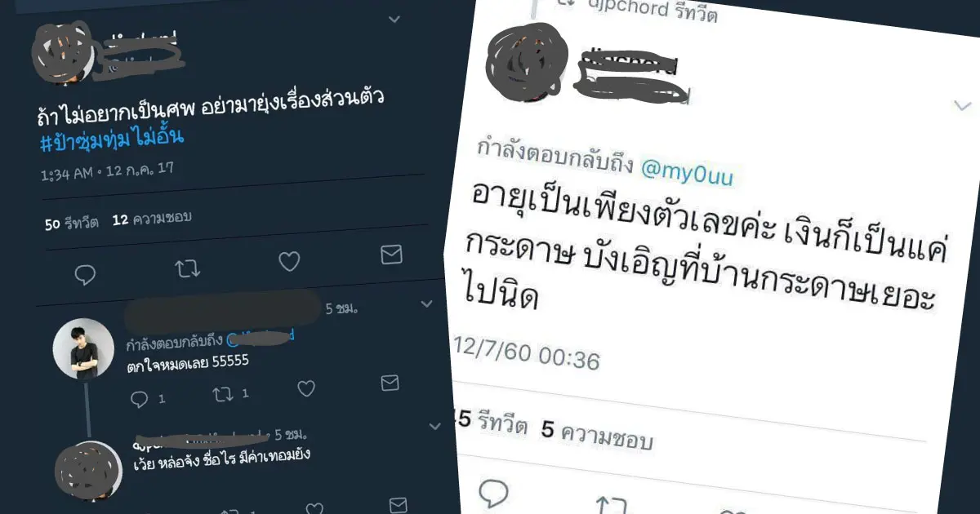Open the @my0uu mention link
Viewport: 980px width, 514px height.
687,173
